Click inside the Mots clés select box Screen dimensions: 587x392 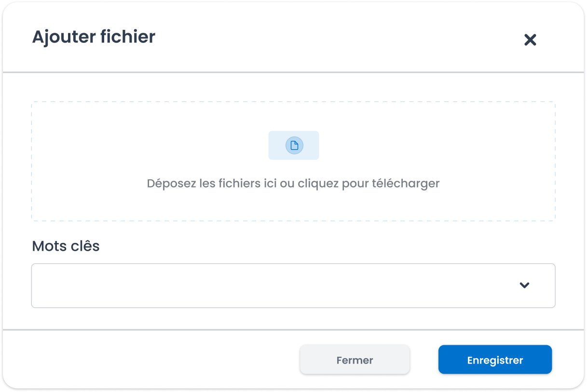click(x=293, y=285)
